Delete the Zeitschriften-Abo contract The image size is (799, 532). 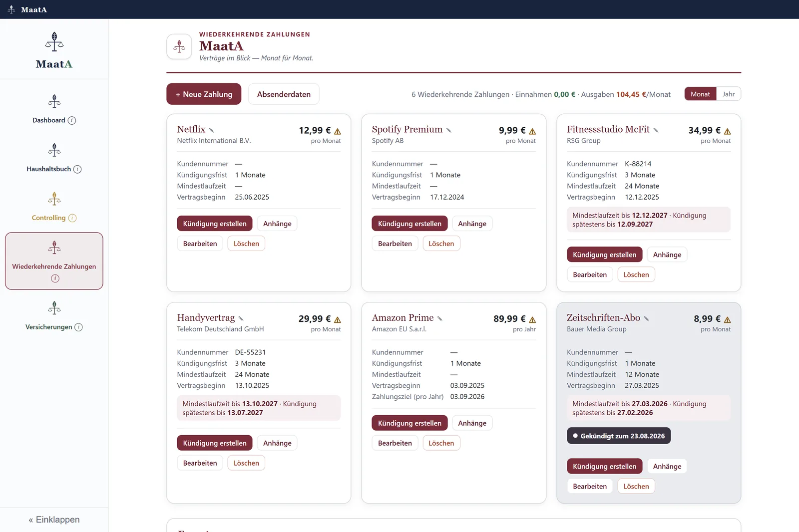636,486
